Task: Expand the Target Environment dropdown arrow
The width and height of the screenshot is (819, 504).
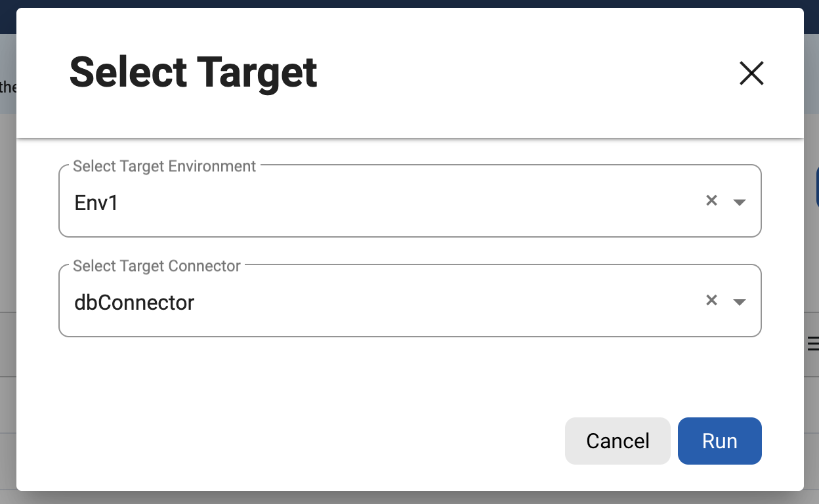Action: (740, 202)
